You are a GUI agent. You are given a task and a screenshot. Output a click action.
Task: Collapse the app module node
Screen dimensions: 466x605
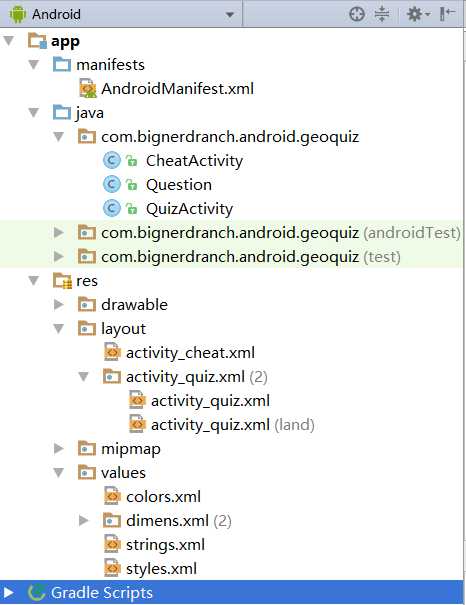[x=9, y=40]
